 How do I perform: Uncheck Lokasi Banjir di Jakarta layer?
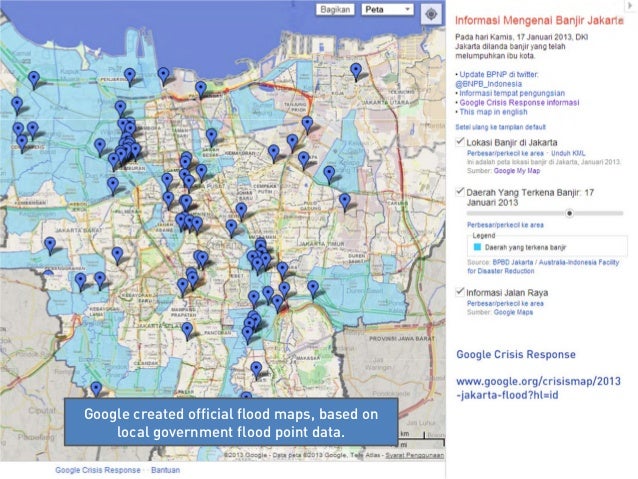[x=460, y=142]
